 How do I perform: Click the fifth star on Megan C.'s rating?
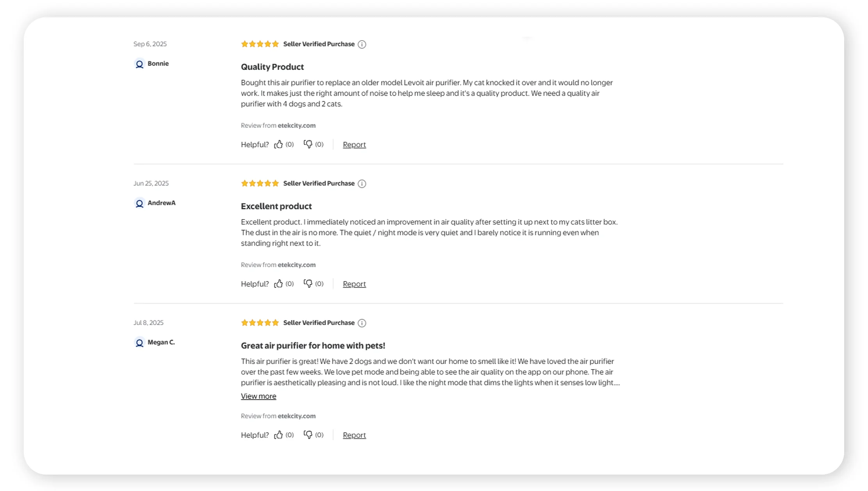click(276, 323)
